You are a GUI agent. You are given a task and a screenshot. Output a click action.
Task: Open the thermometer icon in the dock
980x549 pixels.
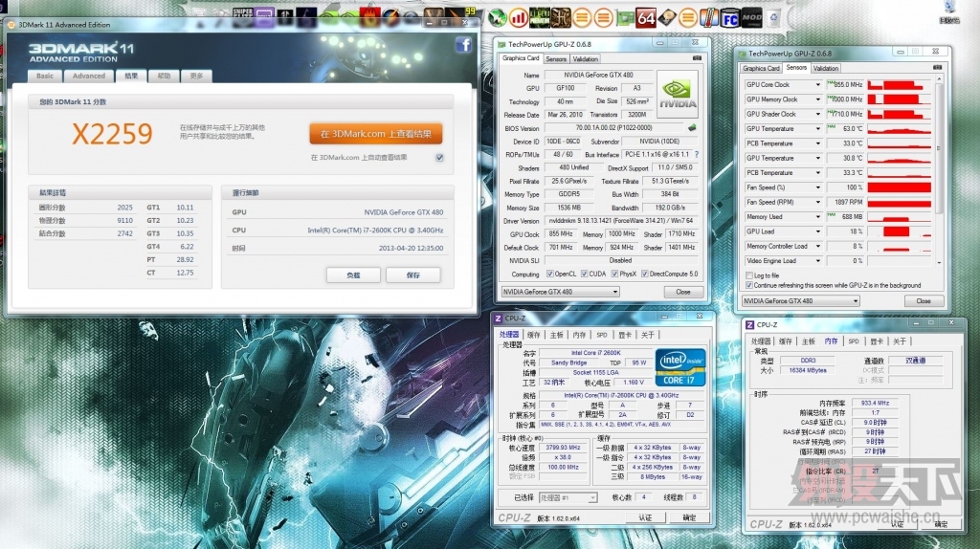pos(708,18)
